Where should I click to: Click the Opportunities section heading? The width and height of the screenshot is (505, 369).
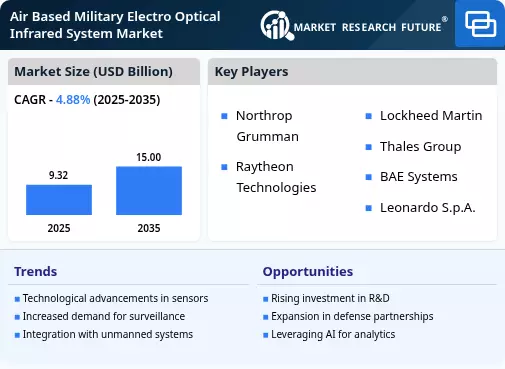pyautogui.click(x=308, y=271)
